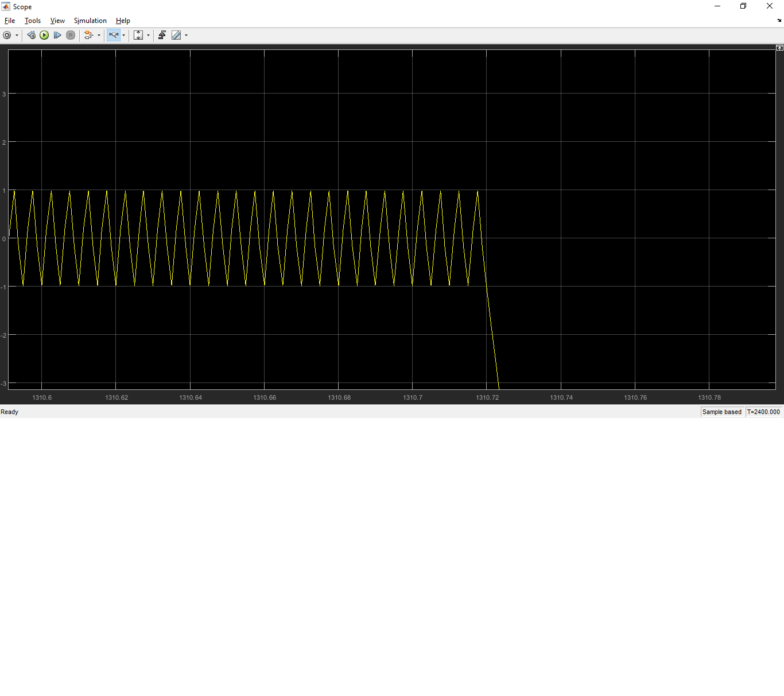Click the Scale Y-axis Limits icon
The image size is (784, 696).
click(138, 36)
